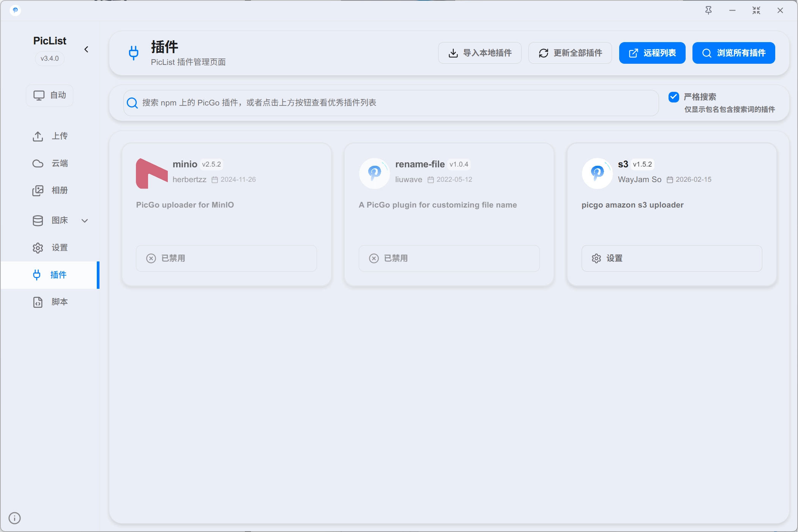Viewport: 798px width, 532px height.
Task: Select the 插件 plugins menu item
Action: click(50, 275)
